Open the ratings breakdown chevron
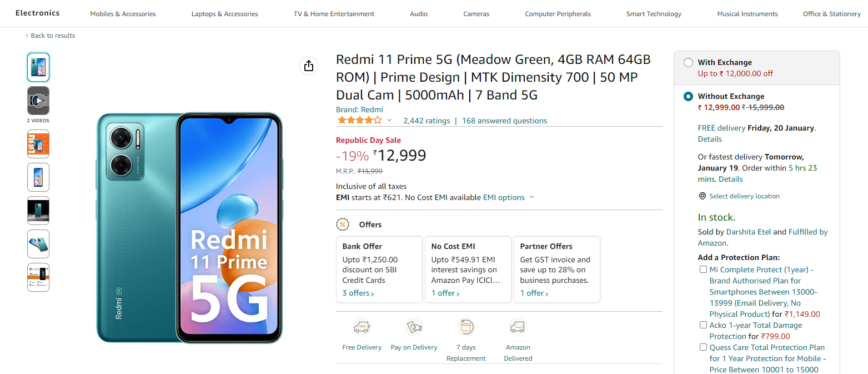Viewport: 868px width, 374px height. tap(389, 119)
